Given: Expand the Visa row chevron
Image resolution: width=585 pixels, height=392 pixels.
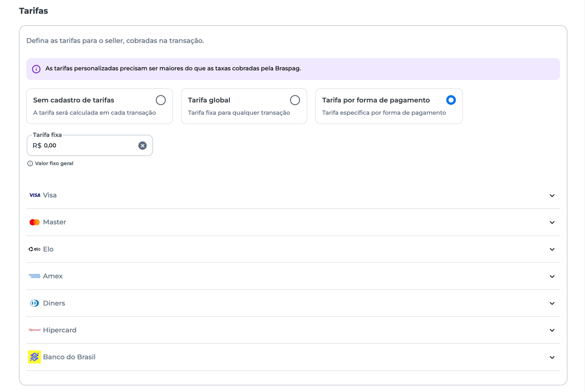Looking at the screenshot, I should [552, 195].
